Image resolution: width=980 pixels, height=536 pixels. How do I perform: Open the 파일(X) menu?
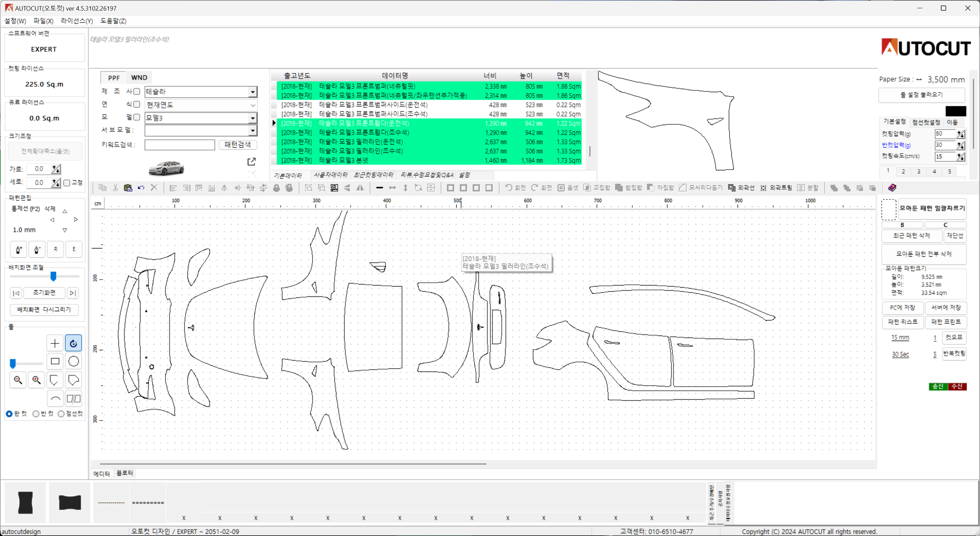(44, 21)
